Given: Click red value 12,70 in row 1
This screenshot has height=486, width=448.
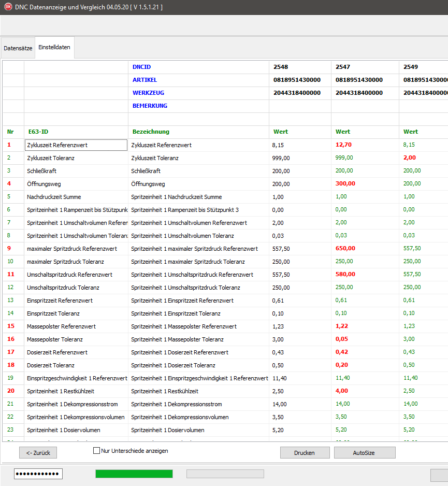Looking at the screenshot, I should click(343, 145).
